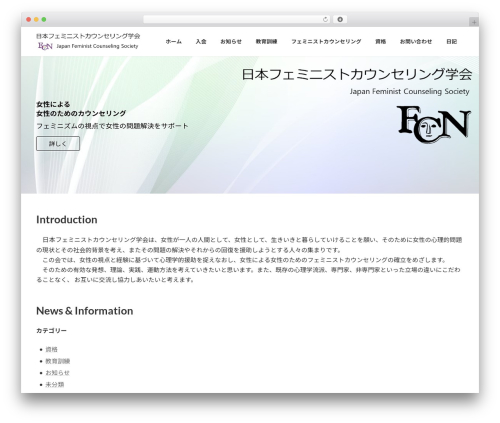The width and height of the screenshot is (500, 423).
Task: Click banner text 女性による
Action: pyautogui.click(x=53, y=104)
